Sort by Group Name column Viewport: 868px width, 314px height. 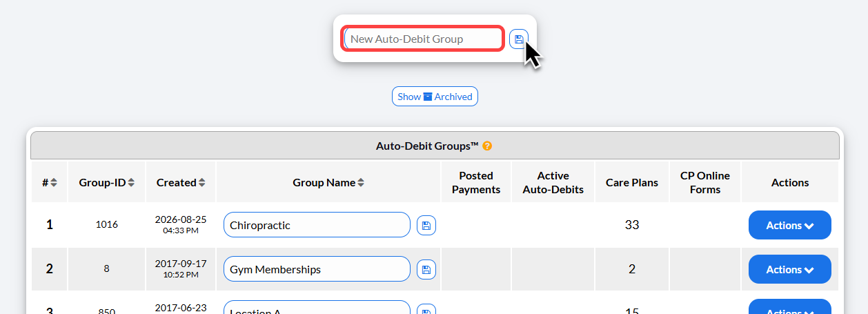click(328, 183)
